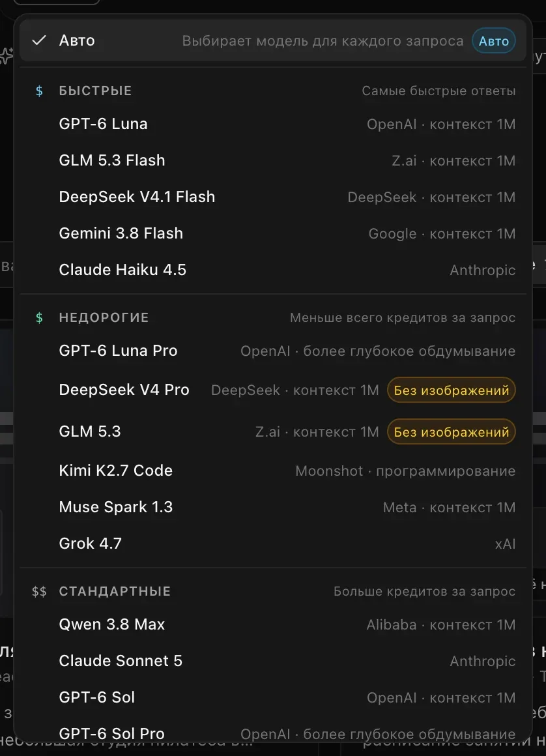This screenshot has height=756, width=546.
Task: Click Без изображений badge on DeepSeek V4 Pro
Action: tap(451, 390)
